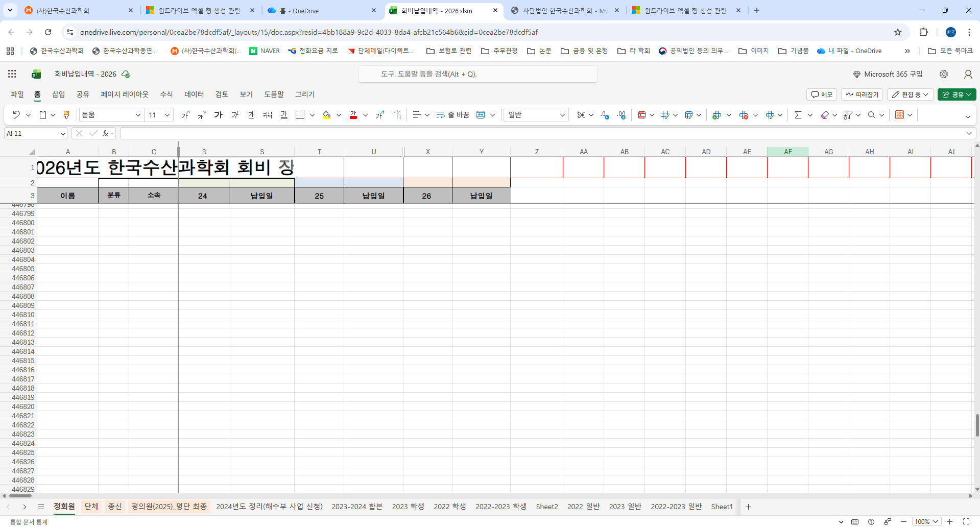Open zoom level 100% dropdown
The width and height of the screenshot is (980, 527).
[926, 521]
